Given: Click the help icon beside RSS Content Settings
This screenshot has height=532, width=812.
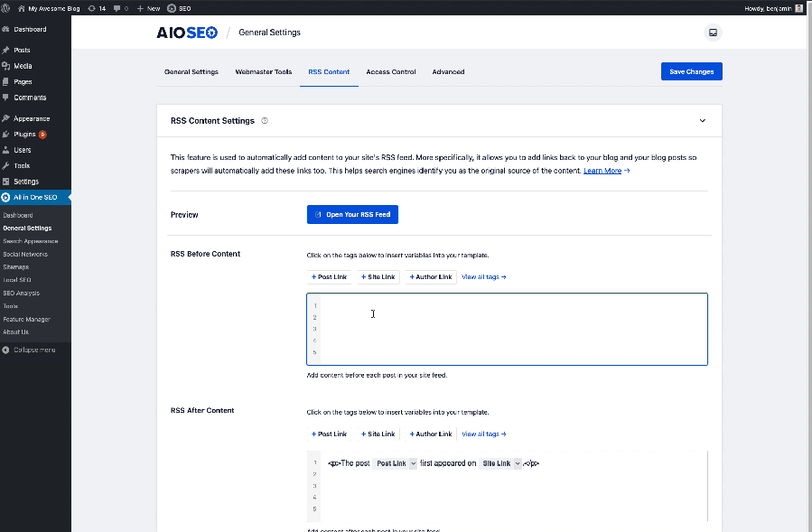Looking at the screenshot, I should tap(265, 121).
